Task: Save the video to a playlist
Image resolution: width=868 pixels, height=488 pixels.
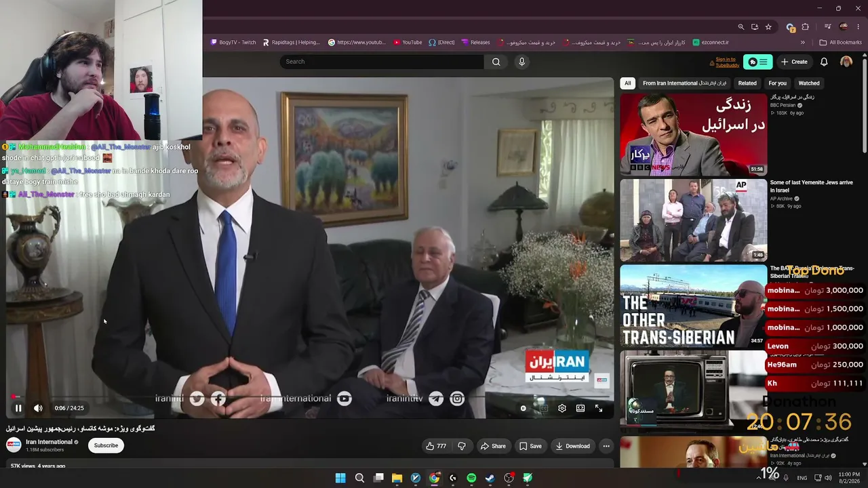Action: coord(530,446)
